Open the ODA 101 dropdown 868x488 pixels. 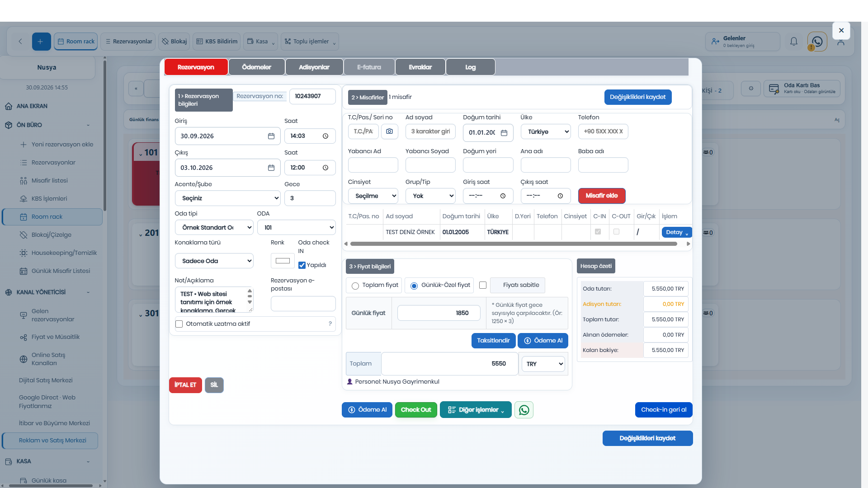(x=297, y=228)
